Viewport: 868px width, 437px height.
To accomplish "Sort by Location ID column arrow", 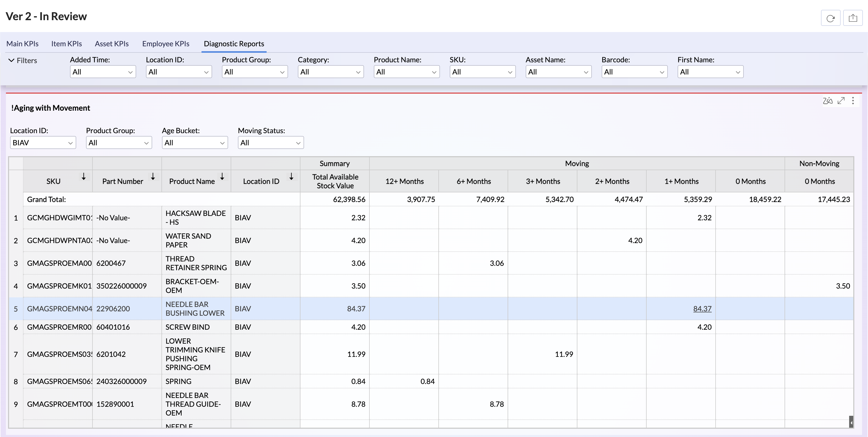I will pyautogui.click(x=291, y=176).
